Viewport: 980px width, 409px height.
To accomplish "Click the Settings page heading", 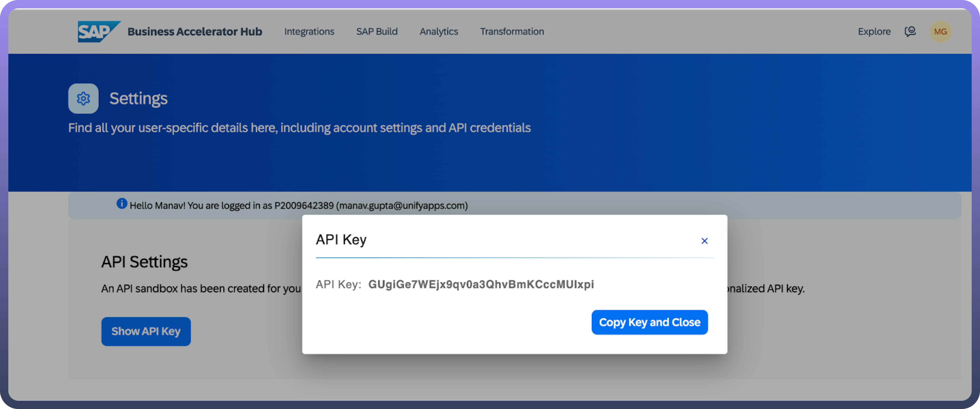I will (x=139, y=99).
